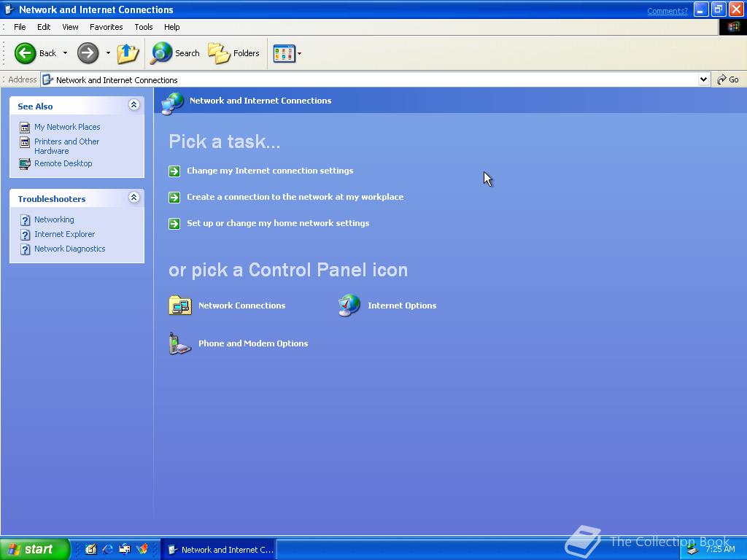Screen dimensions: 747x560
Task: Open the Forward history dropdown arrow
Action: pyautogui.click(x=108, y=52)
